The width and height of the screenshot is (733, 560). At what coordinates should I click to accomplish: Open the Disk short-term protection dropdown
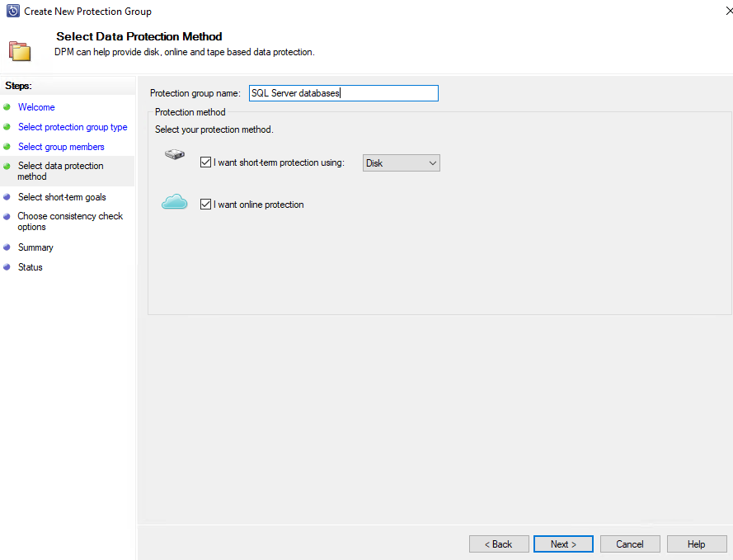tap(401, 163)
